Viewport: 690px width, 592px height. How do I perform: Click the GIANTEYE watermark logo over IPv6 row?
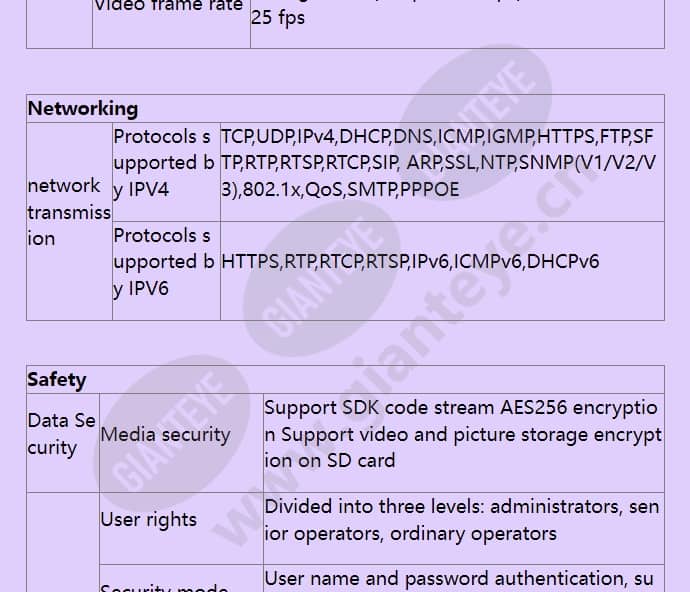321,277
